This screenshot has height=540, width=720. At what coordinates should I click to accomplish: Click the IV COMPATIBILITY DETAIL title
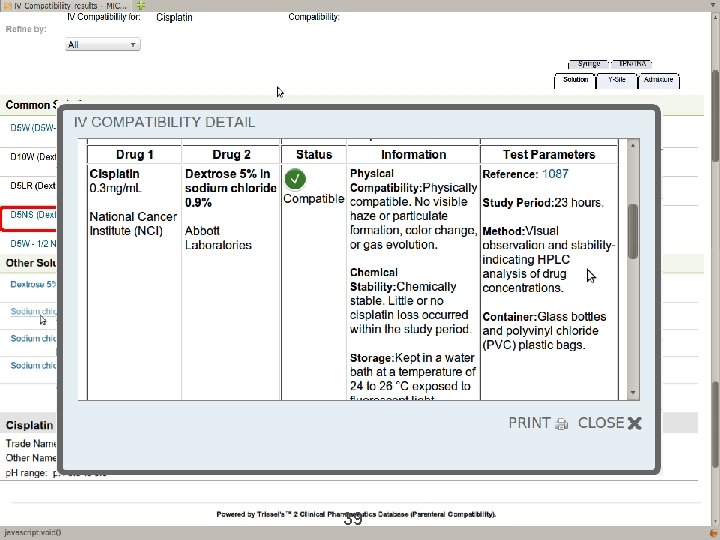click(164, 123)
